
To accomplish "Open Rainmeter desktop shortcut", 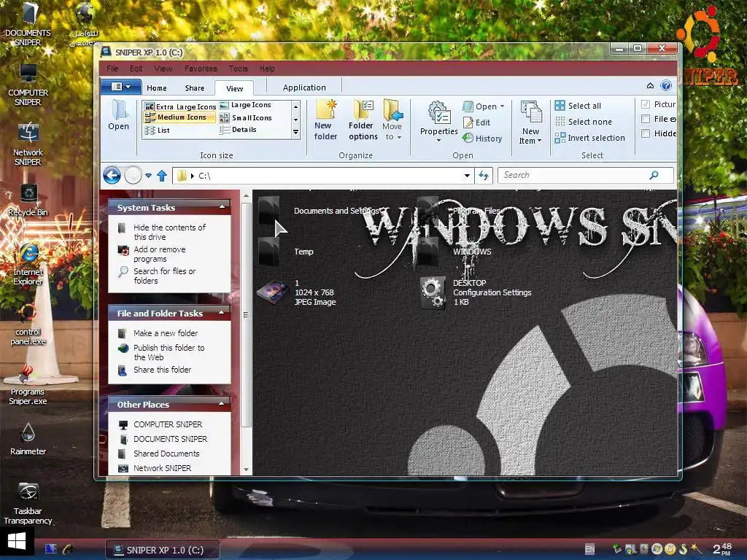I will click(28, 440).
